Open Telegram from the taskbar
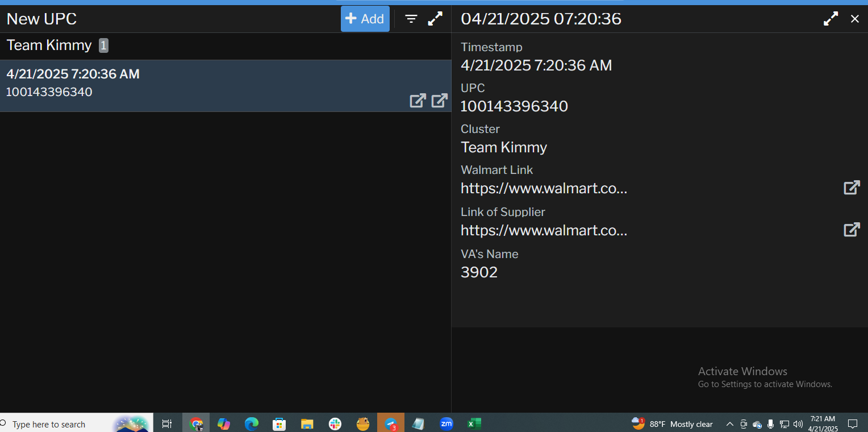 pos(391,423)
